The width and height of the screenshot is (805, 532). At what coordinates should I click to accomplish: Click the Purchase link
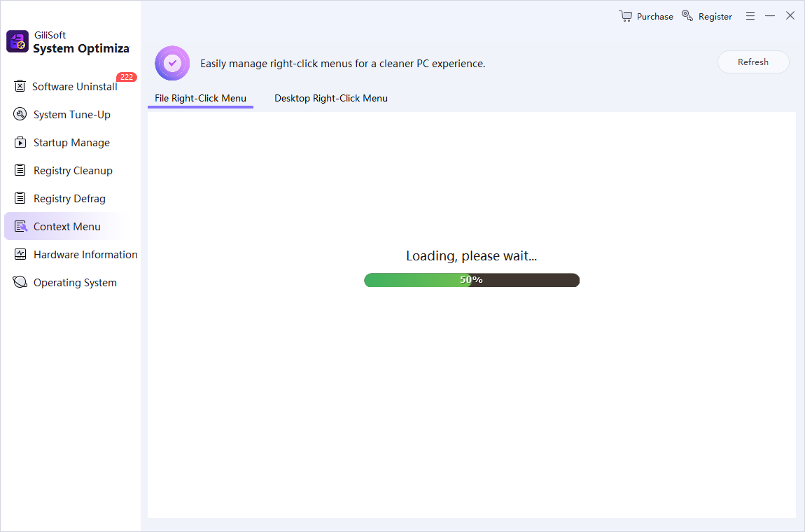(654, 16)
